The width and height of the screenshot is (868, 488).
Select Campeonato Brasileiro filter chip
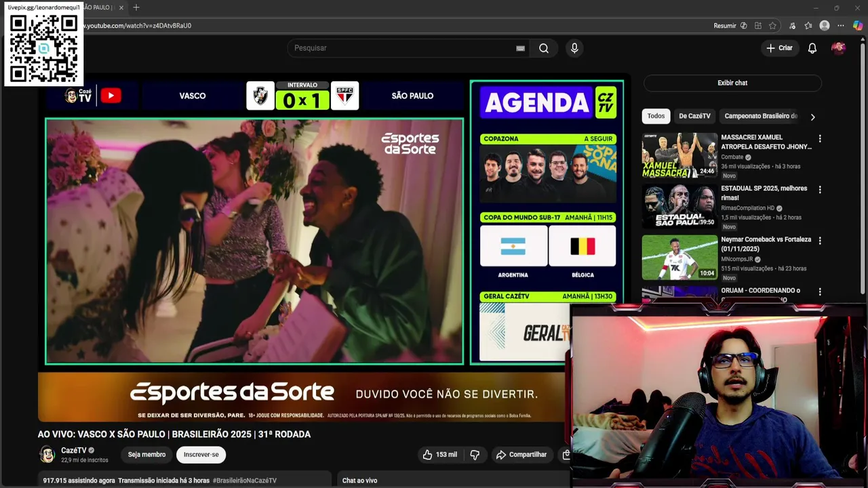coord(761,116)
